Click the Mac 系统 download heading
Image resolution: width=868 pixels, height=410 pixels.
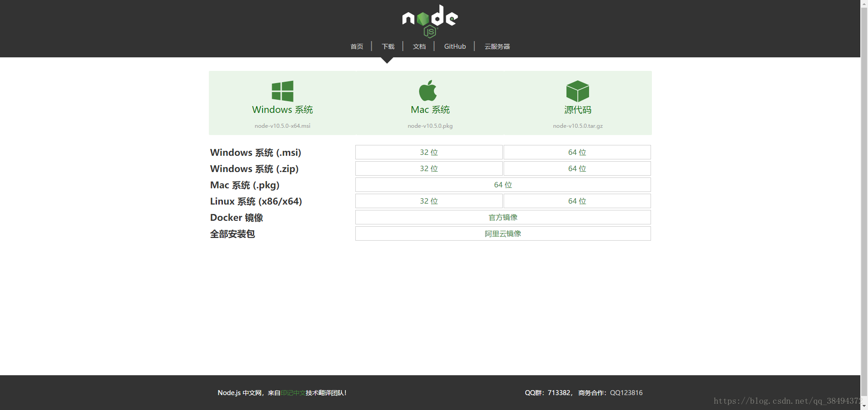click(x=430, y=110)
